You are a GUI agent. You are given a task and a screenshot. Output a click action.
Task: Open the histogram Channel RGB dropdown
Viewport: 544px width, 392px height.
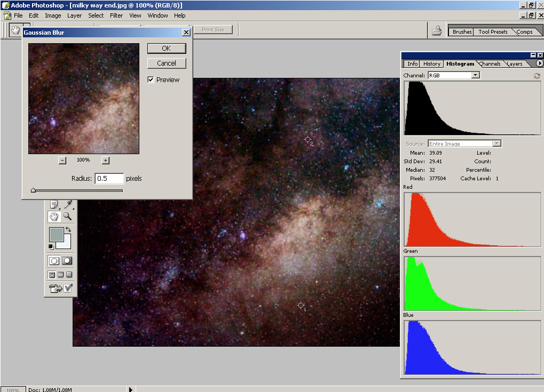(475, 75)
